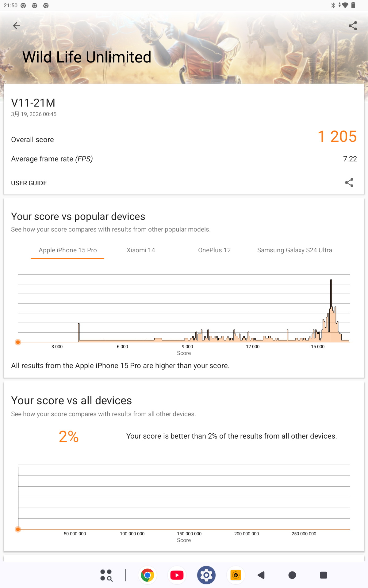Tap the share icon beside USER GUIDE
Screen dimensions: 368x588
[x=349, y=183]
